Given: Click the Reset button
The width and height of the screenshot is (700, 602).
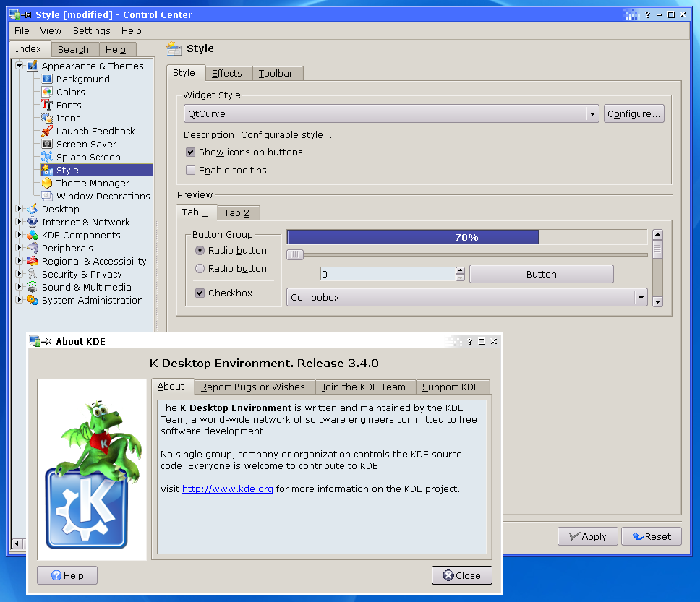Looking at the screenshot, I should [x=652, y=536].
